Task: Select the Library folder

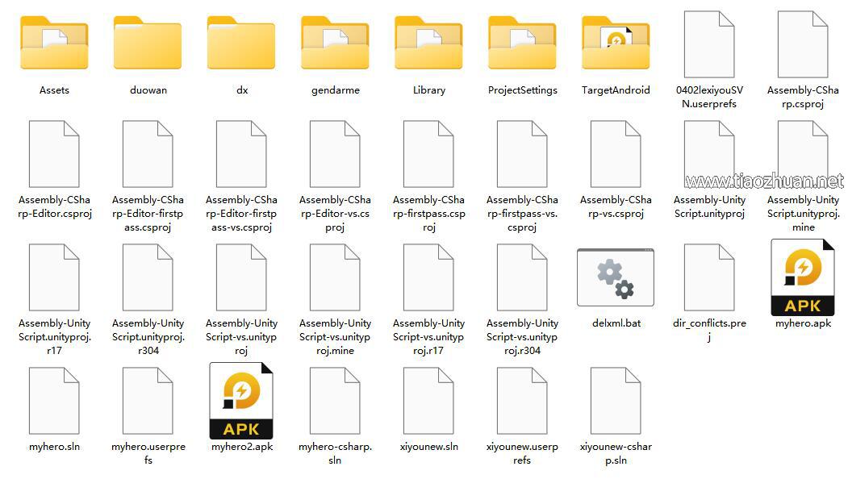Action: (428, 44)
